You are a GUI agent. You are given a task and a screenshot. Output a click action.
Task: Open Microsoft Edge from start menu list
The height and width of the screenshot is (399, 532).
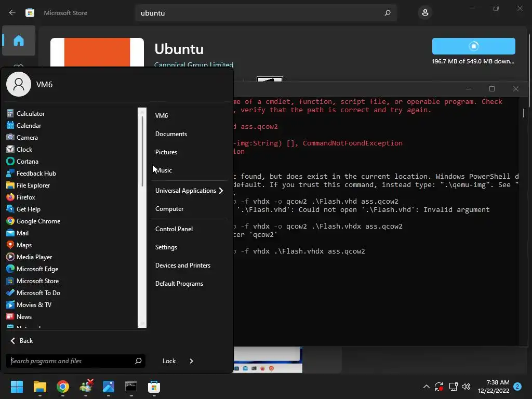click(x=32, y=269)
